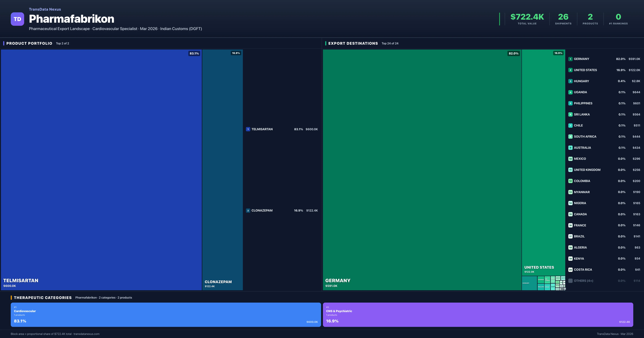Click the gray Others (4+) swatch
The width and height of the screenshot is (644, 338).
tap(570, 281)
